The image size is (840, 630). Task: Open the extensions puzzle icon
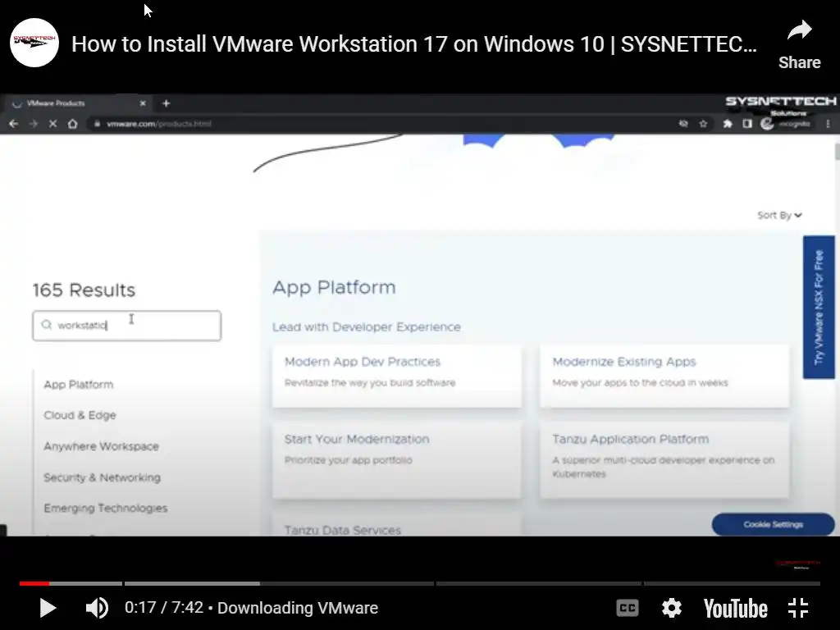point(728,124)
